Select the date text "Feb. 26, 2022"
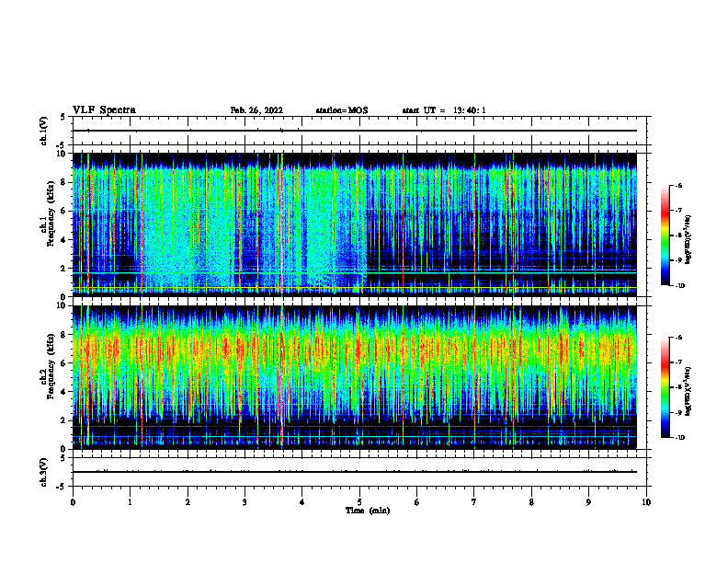The width and height of the screenshot is (728, 563). (256, 110)
